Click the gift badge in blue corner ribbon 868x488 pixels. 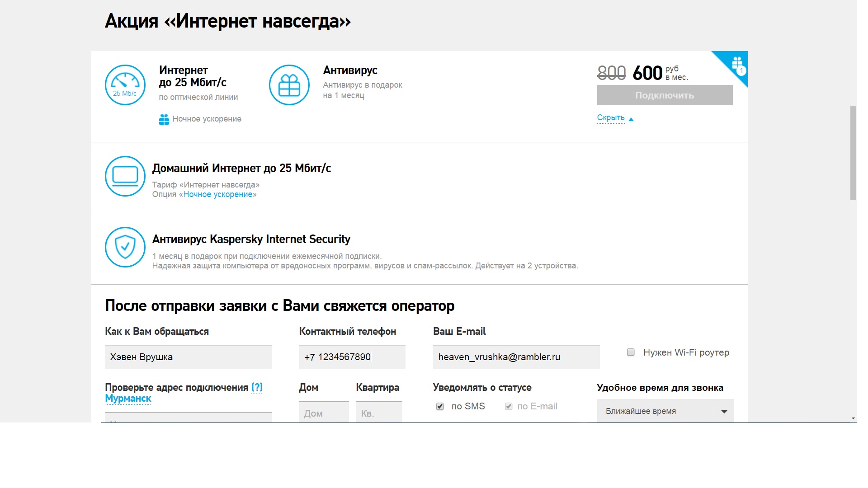tap(738, 65)
